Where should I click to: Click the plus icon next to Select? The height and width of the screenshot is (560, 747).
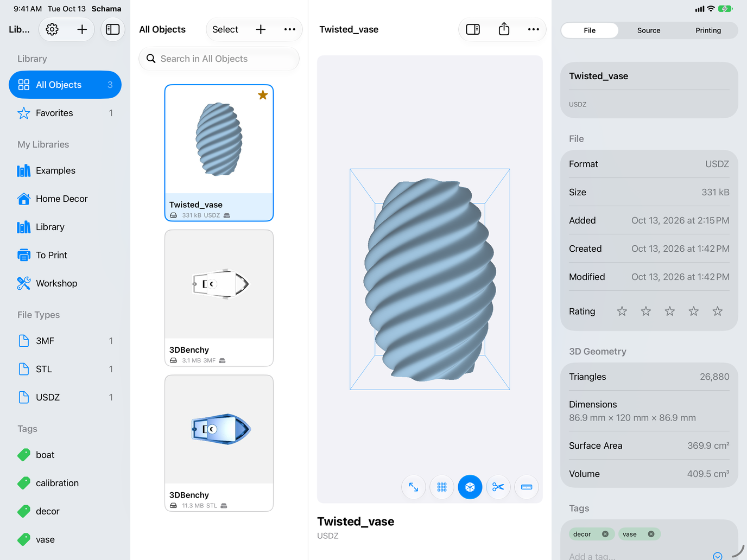[x=261, y=29]
